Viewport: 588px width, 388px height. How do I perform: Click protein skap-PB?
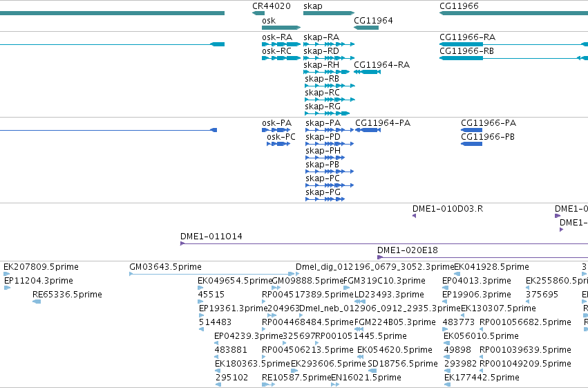330,172
